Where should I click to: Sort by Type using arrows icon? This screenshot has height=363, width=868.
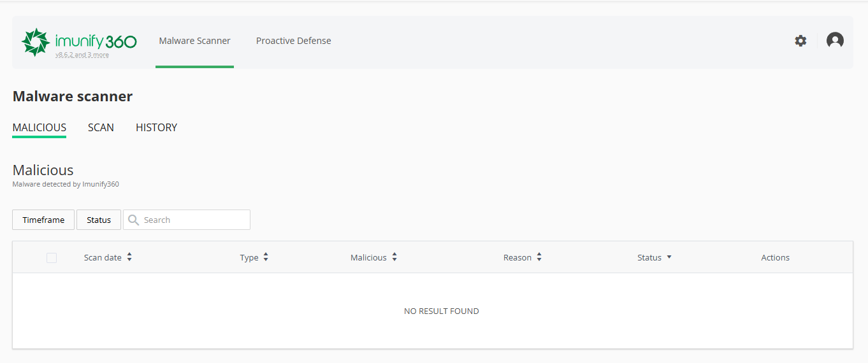pos(266,257)
